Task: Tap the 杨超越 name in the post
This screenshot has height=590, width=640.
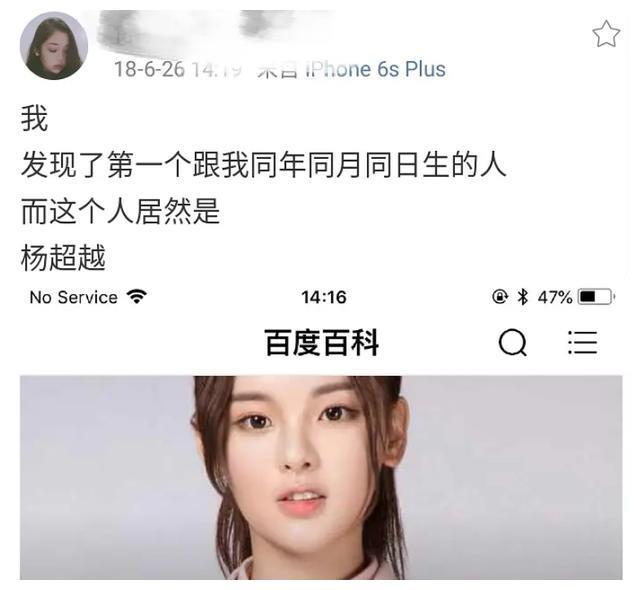Action: pos(63,258)
